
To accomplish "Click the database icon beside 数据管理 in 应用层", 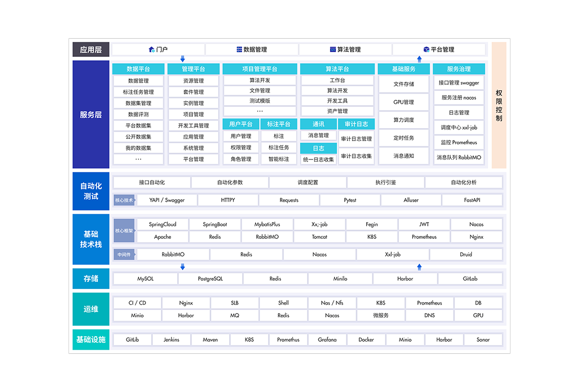I will (239, 50).
